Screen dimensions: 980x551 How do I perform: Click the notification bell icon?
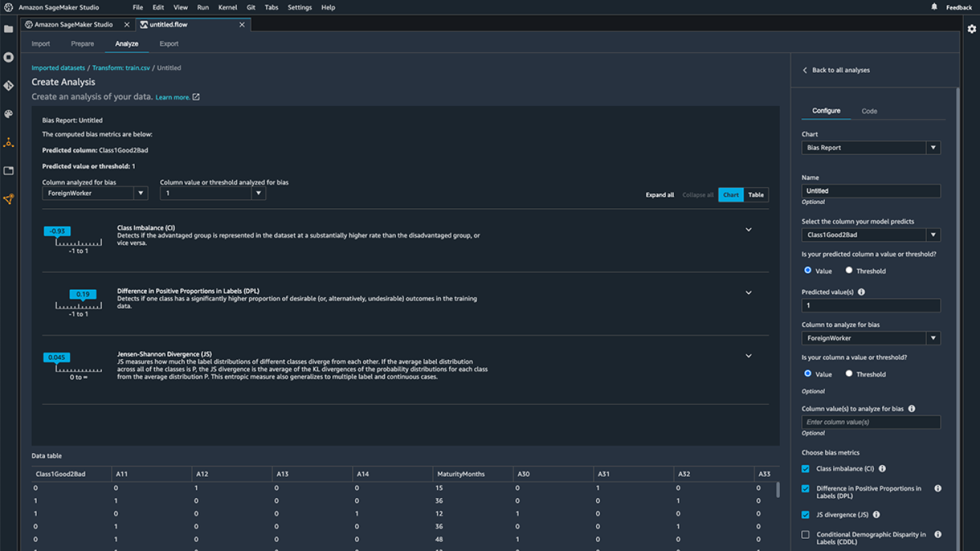[934, 7]
